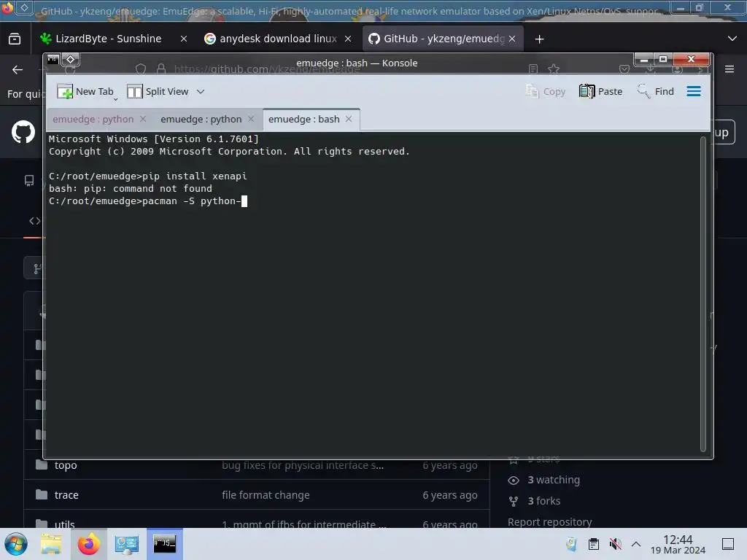This screenshot has height=560, width=747.
Task: Open Firefox recent browsing view icon
Action: tap(15, 39)
